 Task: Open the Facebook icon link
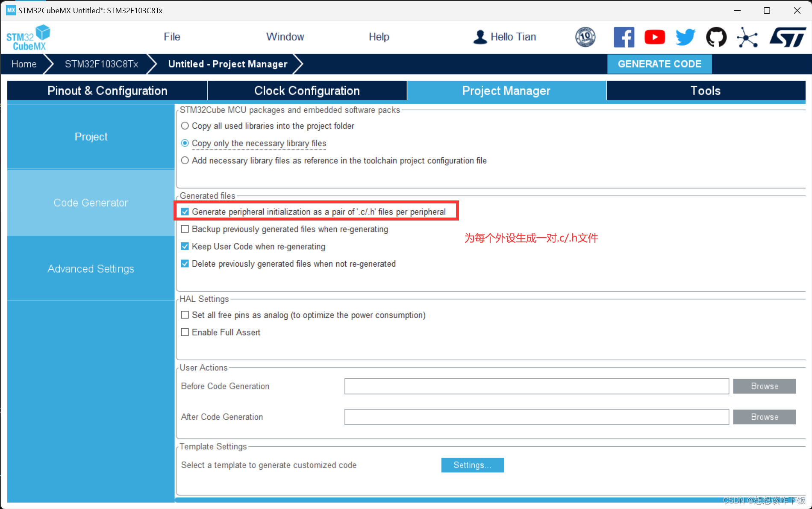[x=624, y=37]
